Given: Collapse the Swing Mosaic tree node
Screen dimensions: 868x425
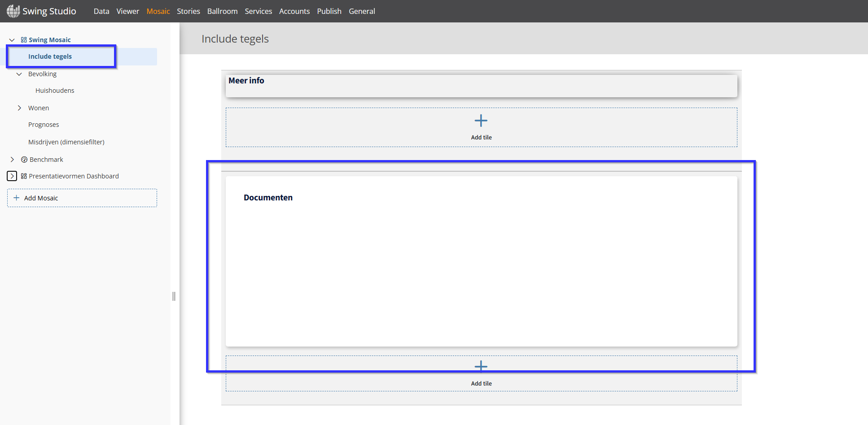Looking at the screenshot, I should point(12,40).
